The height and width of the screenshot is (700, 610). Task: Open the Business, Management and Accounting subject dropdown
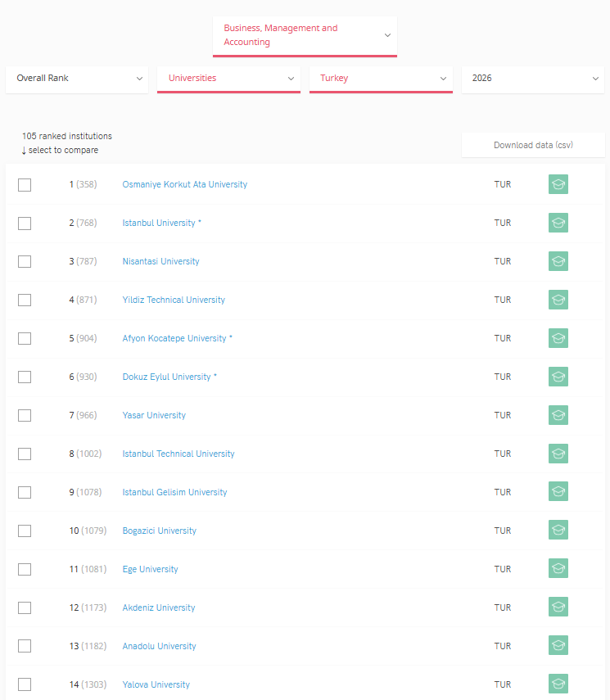point(305,35)
